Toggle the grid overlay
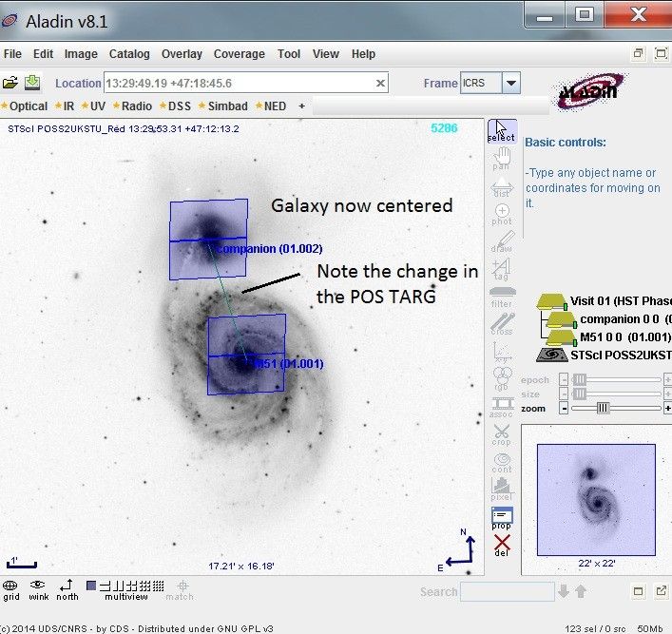Viewport: 672px width, 634px height. click(x=10, y=590)
